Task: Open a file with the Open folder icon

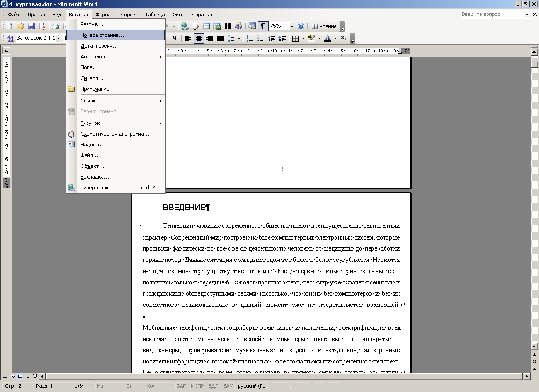Action: [x=20, y=26]
